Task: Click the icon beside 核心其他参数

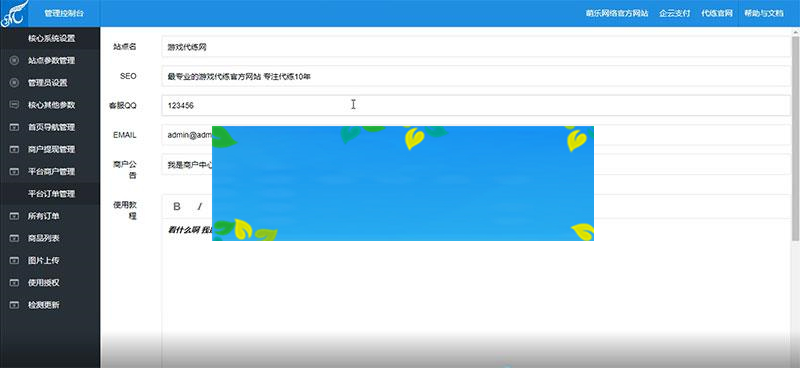Action: [14, 105]
